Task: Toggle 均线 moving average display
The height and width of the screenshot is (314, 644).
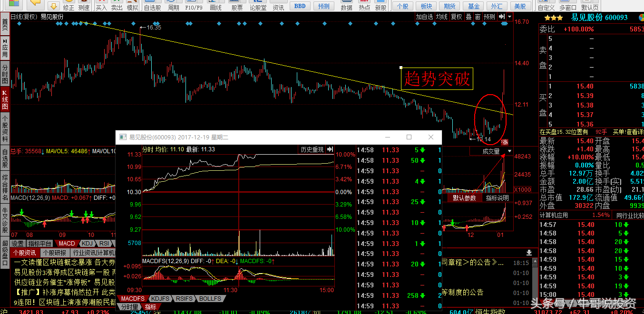Action: point(442,17)
